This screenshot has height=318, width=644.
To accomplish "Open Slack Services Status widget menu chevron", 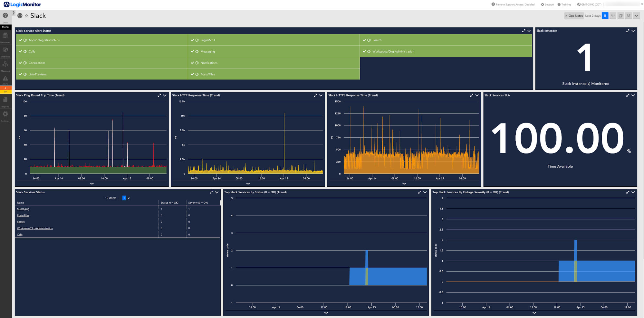I will coord(217,192).
